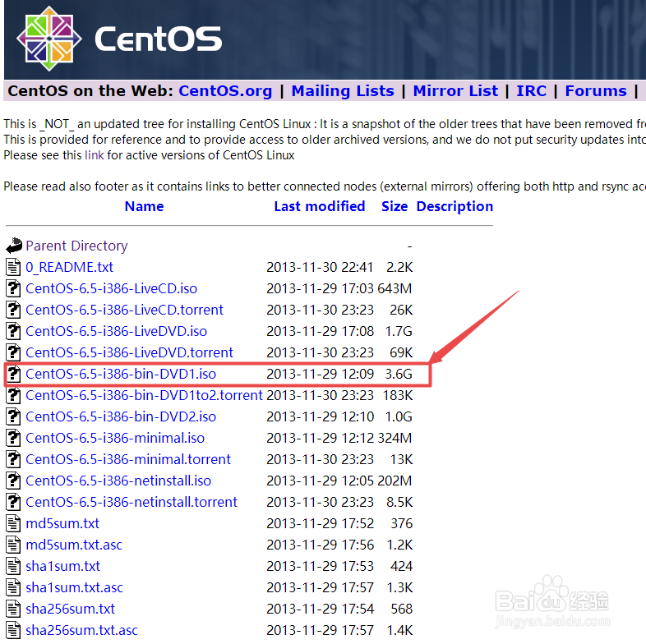Click the date 2013-11-30 22:41 of README
Image resolution: width=646 pixels, height=644 pixels.
click(320, 267)
